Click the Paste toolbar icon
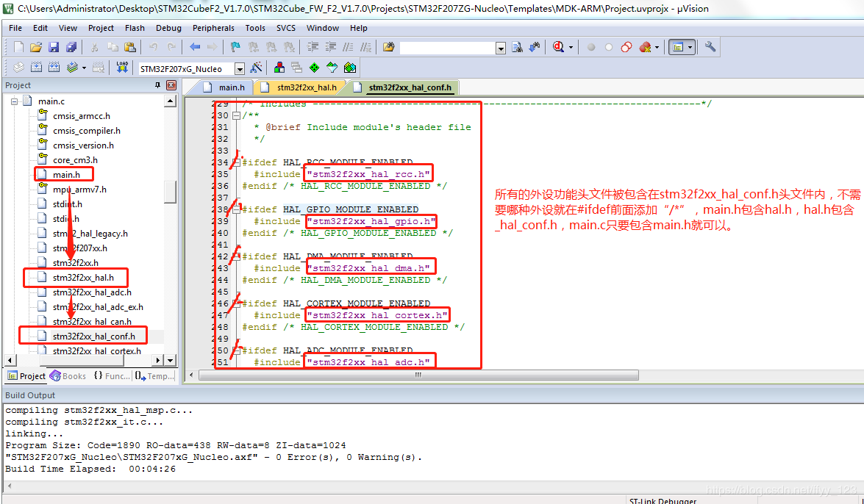The width and height of the screenshot is (864, 504). 130,47
